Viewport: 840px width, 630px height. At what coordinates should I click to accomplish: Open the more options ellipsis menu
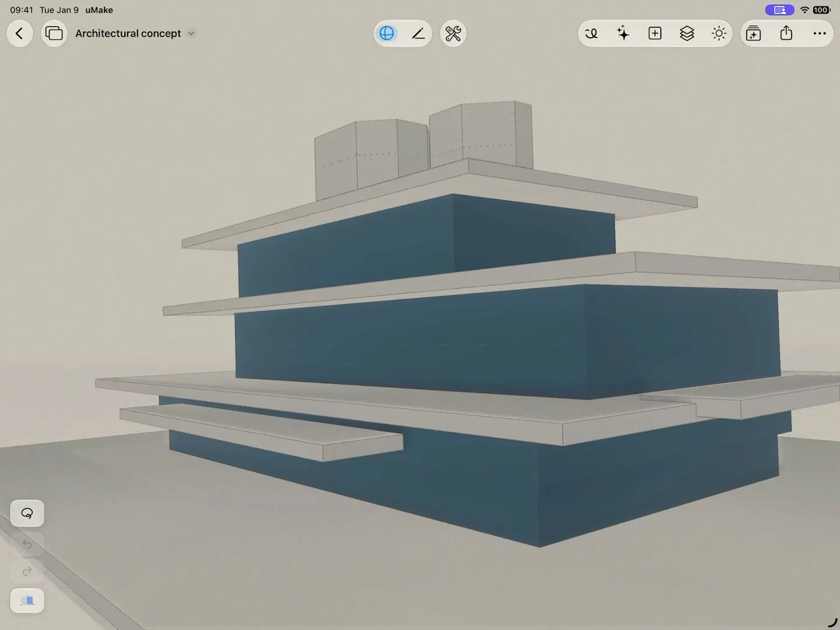(x=820, y=33)
